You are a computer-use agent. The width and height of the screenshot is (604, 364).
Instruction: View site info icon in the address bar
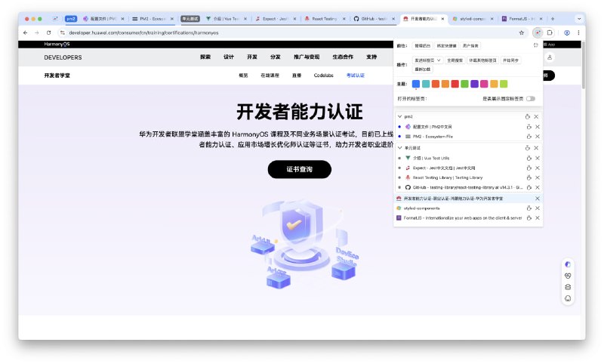pos(63,32)
